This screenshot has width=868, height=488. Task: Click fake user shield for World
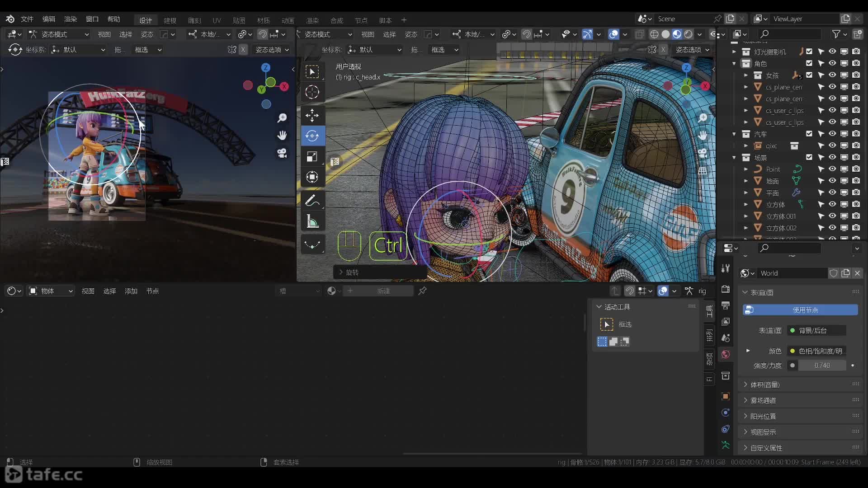[834, 273]
